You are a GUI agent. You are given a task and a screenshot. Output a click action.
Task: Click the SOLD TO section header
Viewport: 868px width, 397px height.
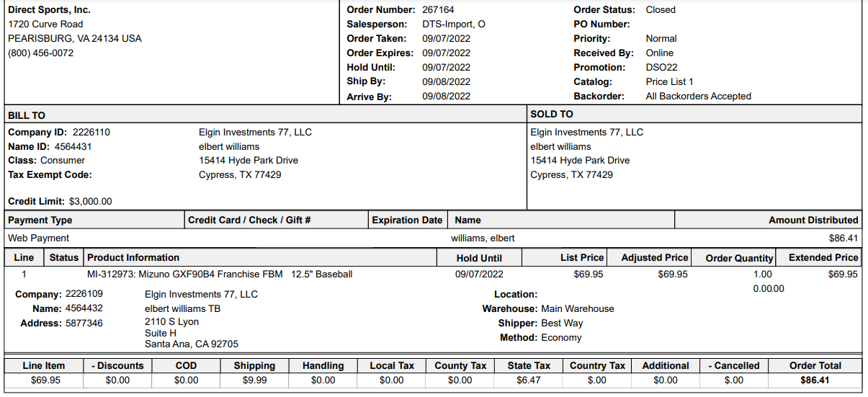(552, 114)
